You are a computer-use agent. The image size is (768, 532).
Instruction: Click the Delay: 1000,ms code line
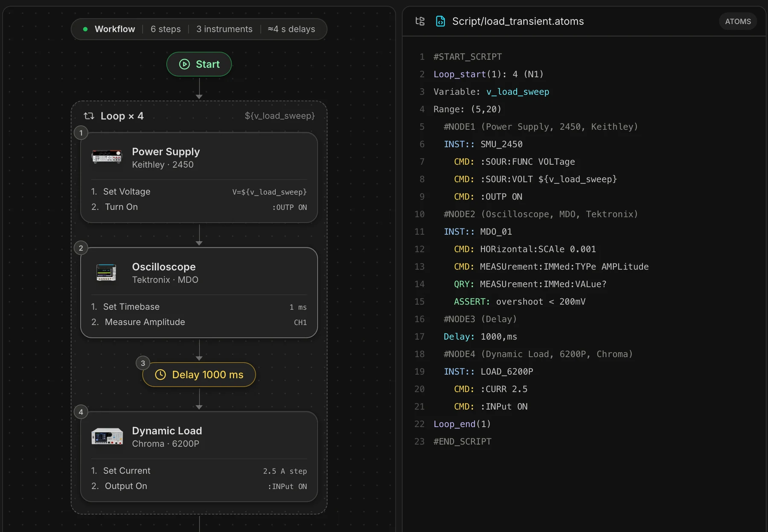[480, 336]
